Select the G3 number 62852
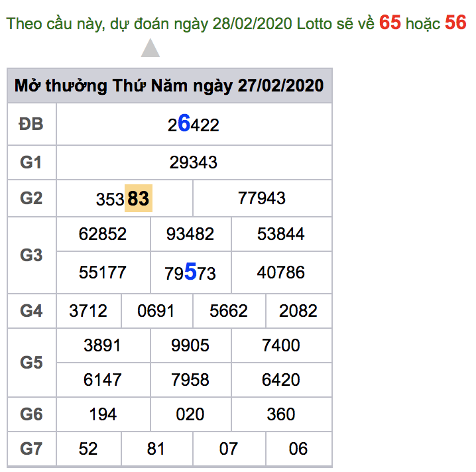Screen dimensions: 476x472 point(103,234)
